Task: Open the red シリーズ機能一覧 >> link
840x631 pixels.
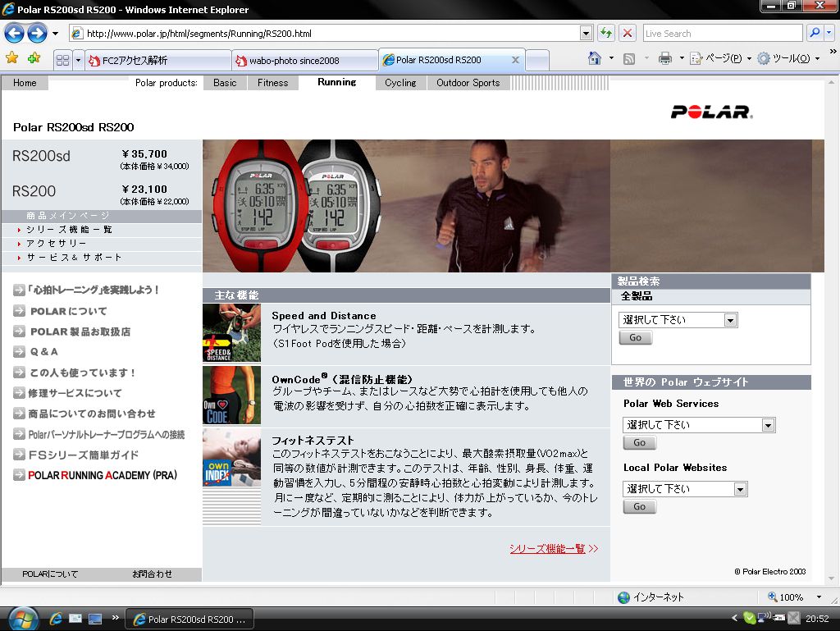Action: [x=554, y=548]
